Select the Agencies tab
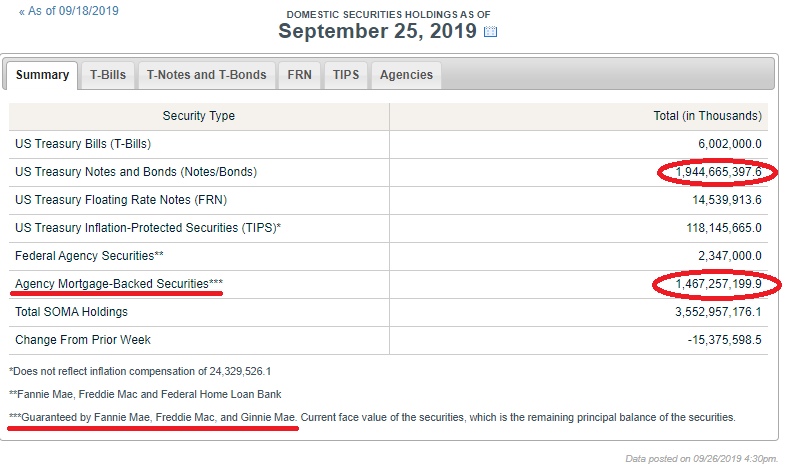 (406, 75)
